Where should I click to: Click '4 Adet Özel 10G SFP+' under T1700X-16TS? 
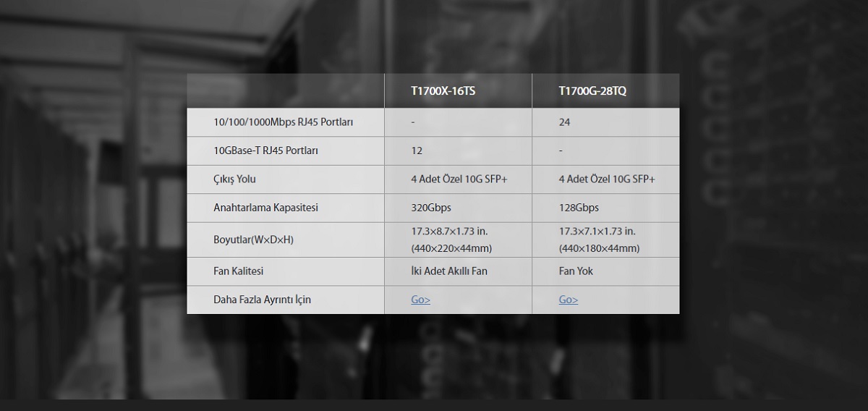pos(459,179)
